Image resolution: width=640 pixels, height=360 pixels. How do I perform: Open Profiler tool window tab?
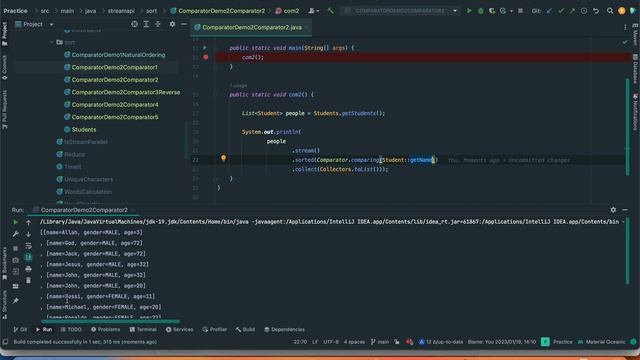point(215,329)
